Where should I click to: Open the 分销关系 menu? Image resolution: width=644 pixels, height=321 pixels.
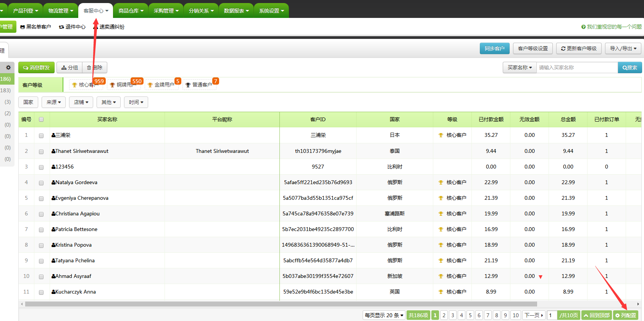[x=201, y=11]
